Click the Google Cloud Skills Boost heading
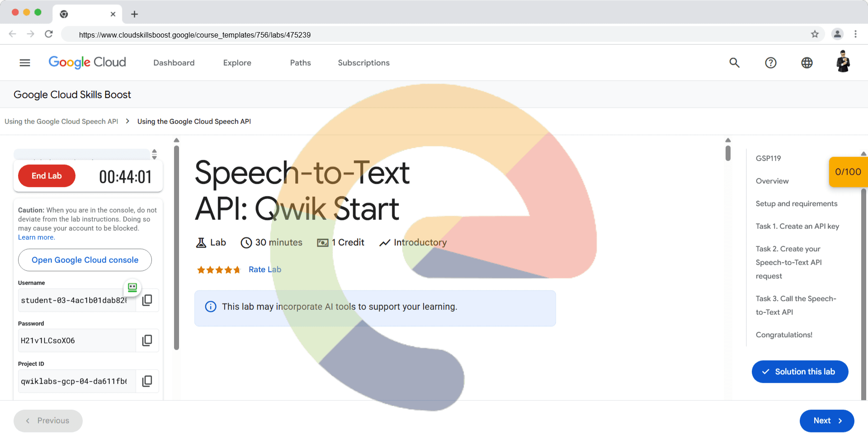This screenshot has width=868, height=441. click(x=72, y=95)
